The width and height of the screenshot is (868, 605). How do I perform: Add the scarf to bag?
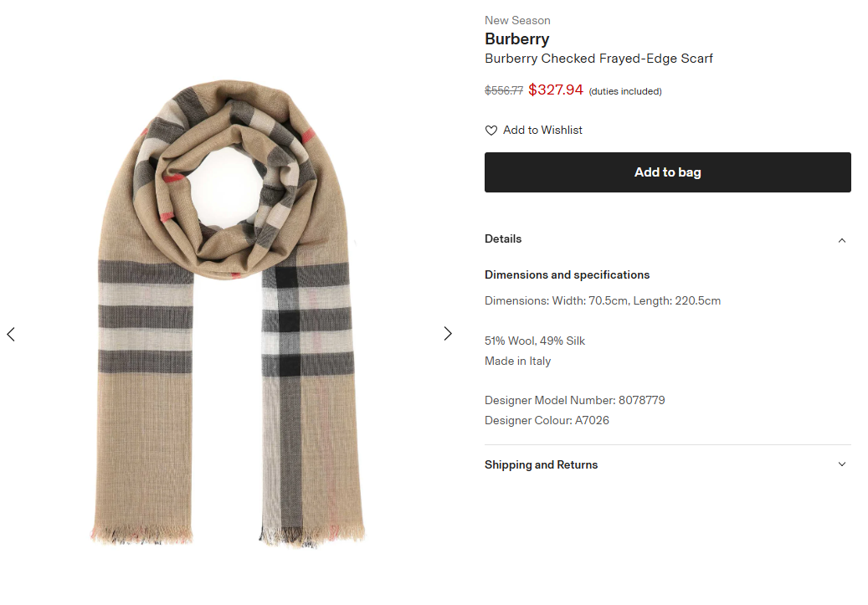click(667, 172)
